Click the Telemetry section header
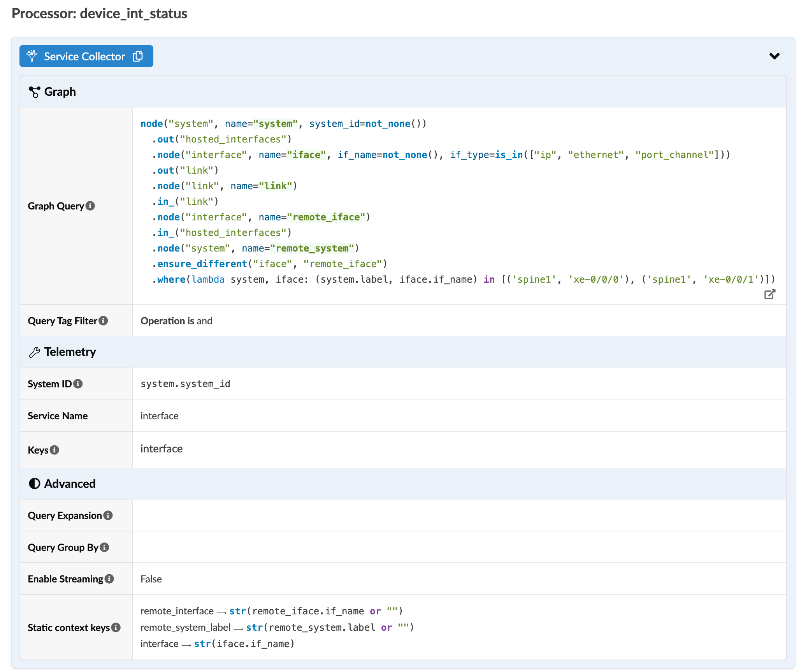This screenshot has height=672, width=801. click(70, 352)
